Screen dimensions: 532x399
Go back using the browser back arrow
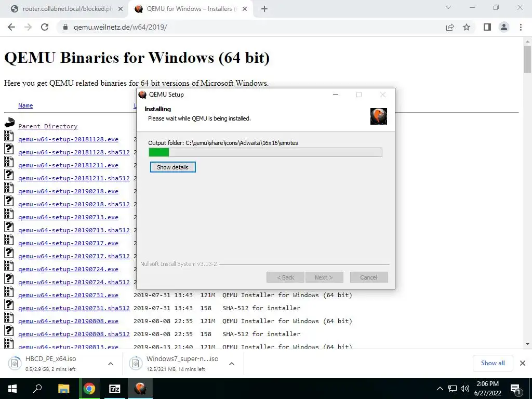coord(11,27)
